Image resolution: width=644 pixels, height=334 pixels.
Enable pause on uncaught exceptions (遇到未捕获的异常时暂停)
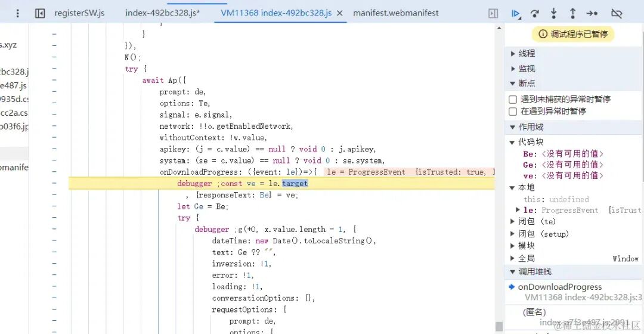click(513, 100)
